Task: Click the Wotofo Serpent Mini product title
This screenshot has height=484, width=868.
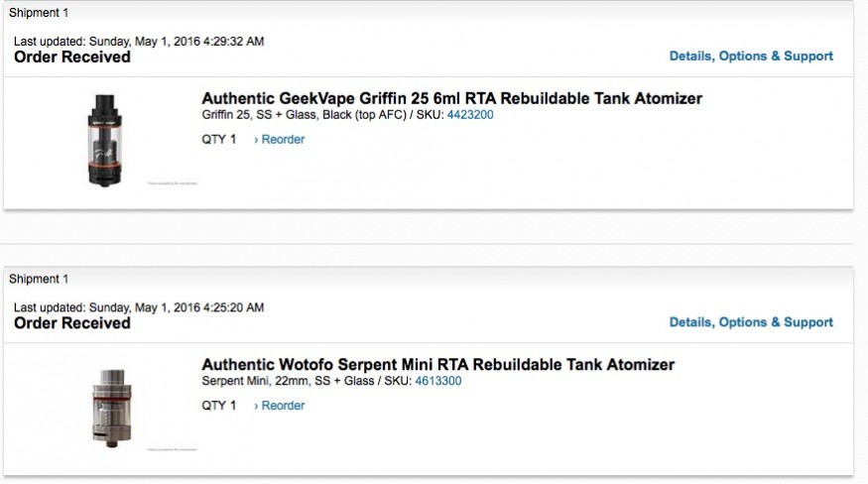Action: click(437, 364)
